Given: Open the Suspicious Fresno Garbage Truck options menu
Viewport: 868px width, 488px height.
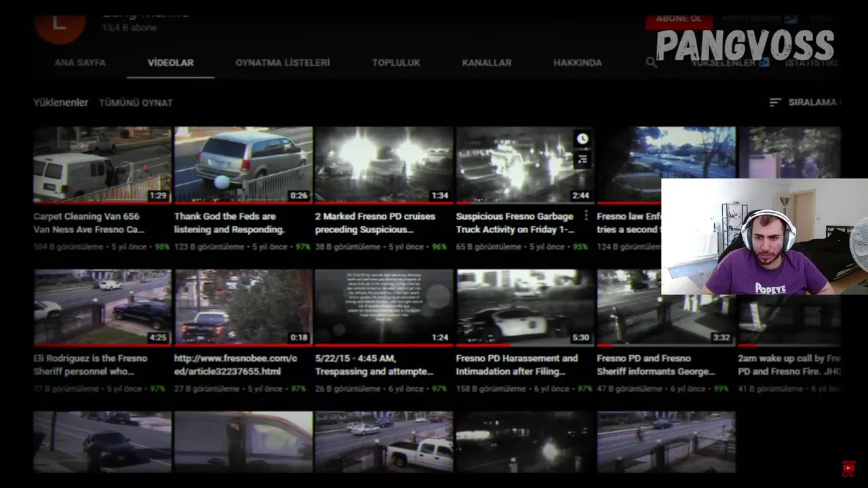Looking at the screenshot, I should coord(587,216).
